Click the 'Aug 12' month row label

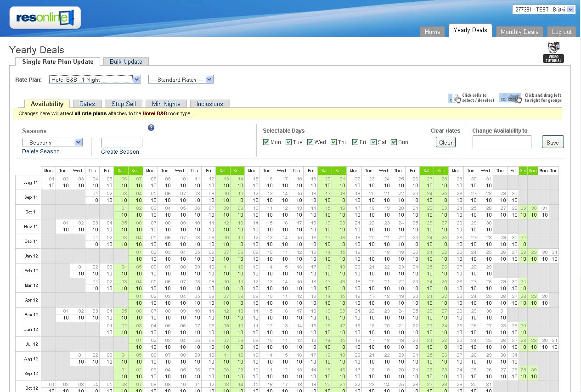click(x=31, y=358)
